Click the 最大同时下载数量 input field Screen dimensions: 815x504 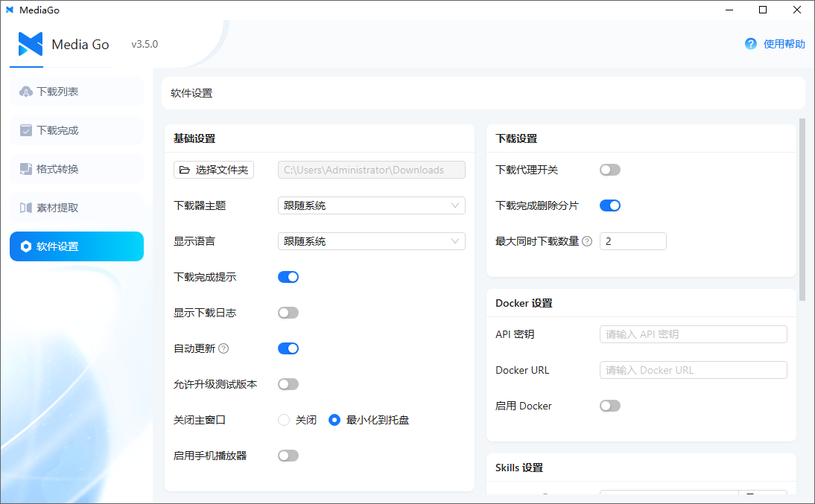click(x=633, y=241)
